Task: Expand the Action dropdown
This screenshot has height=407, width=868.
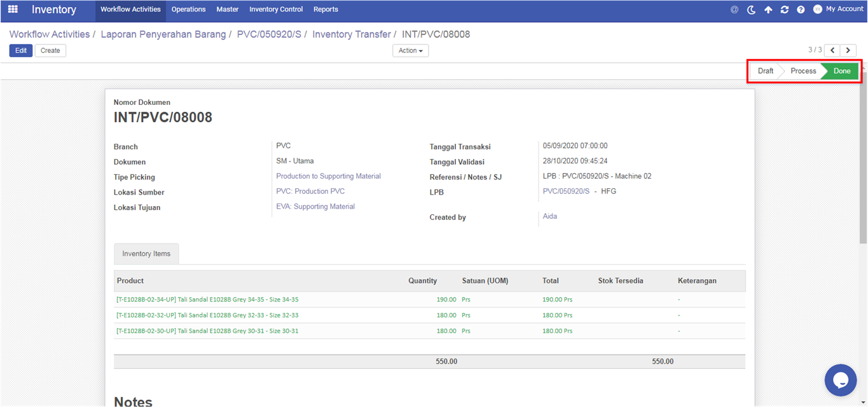Action: 410,50
